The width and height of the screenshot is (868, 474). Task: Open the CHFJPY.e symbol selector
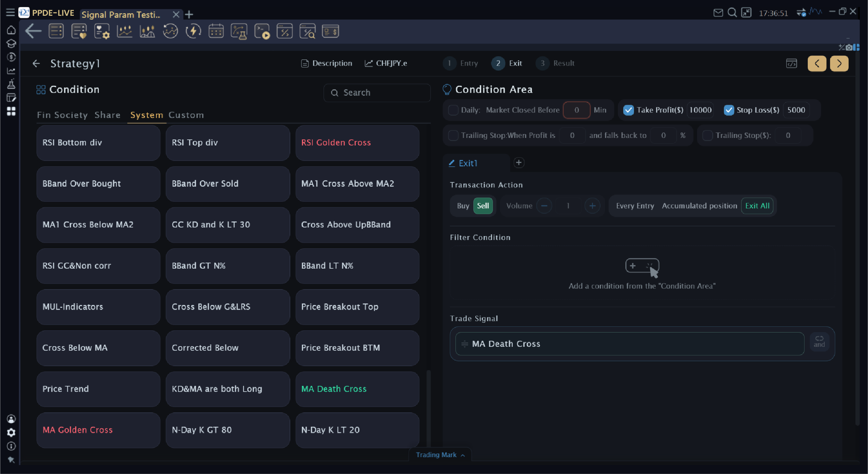click(386, 63)
